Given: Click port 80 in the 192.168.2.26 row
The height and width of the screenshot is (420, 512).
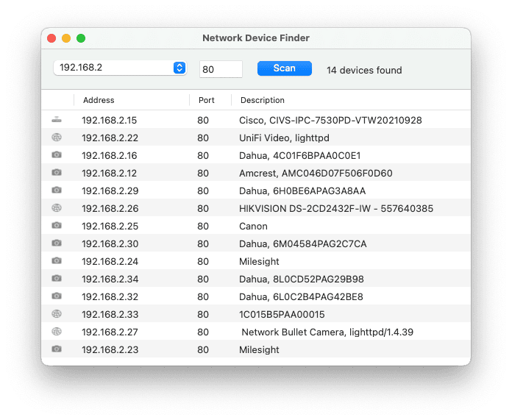Looking at the screenshot, I should click(x=203, y=209).
